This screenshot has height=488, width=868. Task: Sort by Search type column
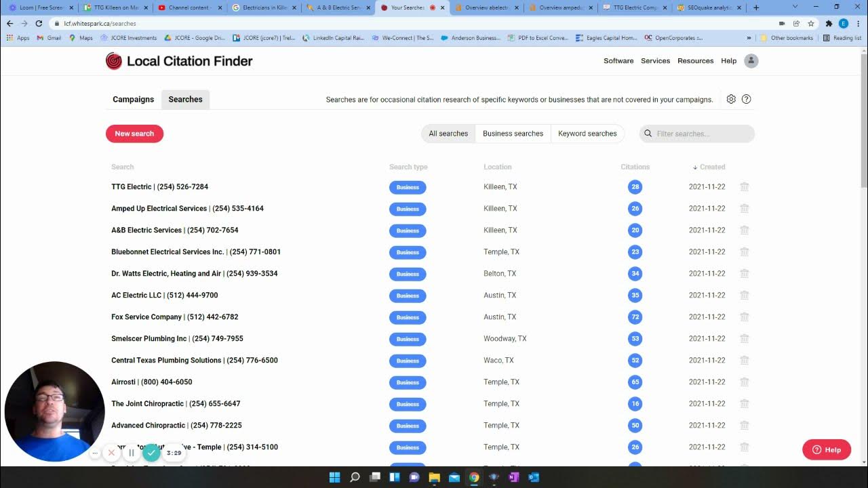coord(408,167)
